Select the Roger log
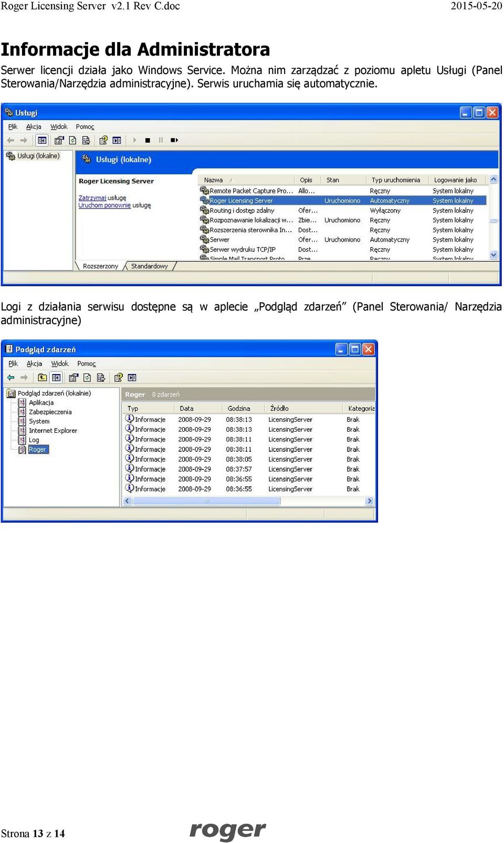This screenshot has width=504, height=843. pyautogui.click(x=37, y=450)
